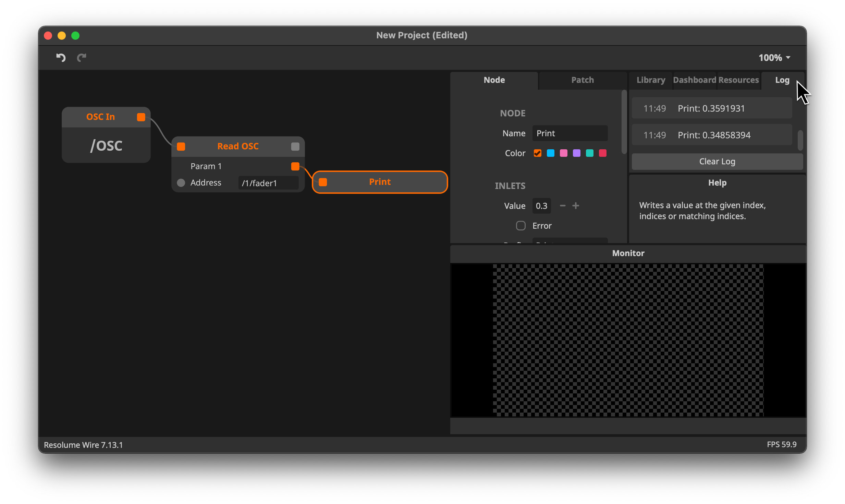Screen dimensions: 845x504
Task: Pick the red color swatch
Action: coord(602,153)
